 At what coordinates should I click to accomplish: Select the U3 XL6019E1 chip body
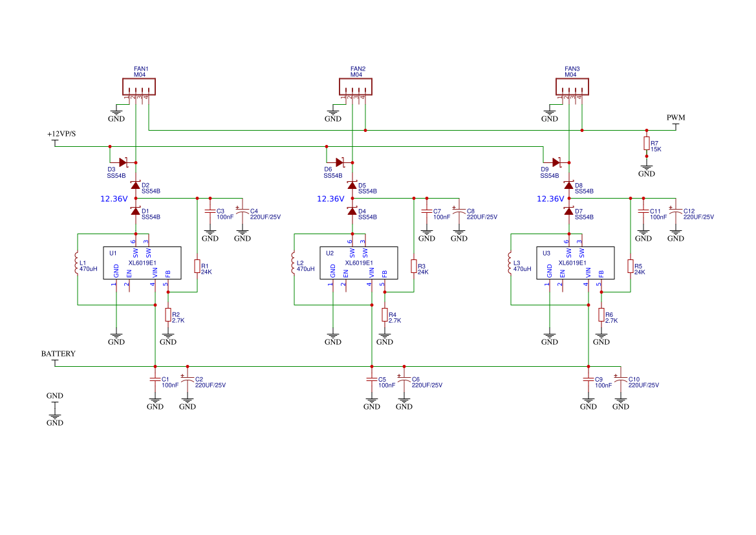575,263
